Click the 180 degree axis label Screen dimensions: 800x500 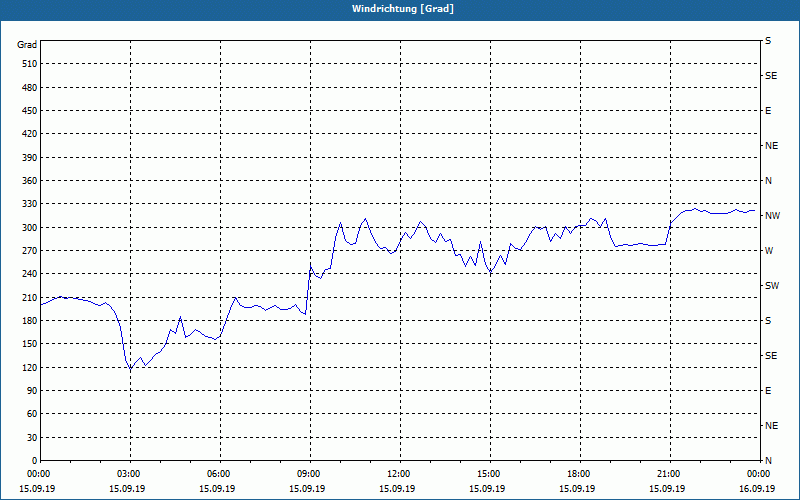[30, 321]
